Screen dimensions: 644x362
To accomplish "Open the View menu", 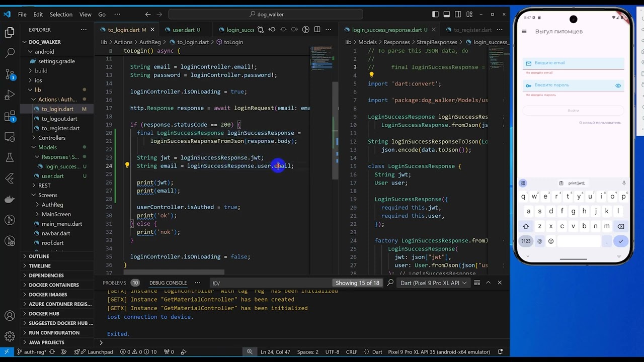I will click(86, 15).
